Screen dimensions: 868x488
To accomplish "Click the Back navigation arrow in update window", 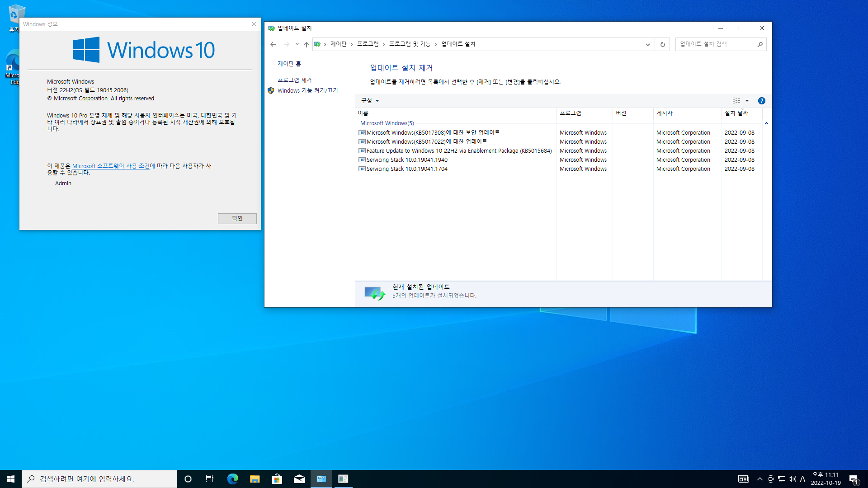I will point(273,44).
